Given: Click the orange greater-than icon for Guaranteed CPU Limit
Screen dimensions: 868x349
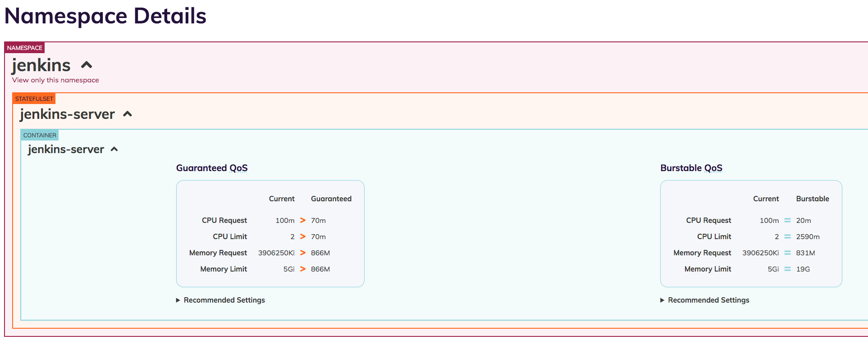Looking at the screenshot, I should [303, 236].
